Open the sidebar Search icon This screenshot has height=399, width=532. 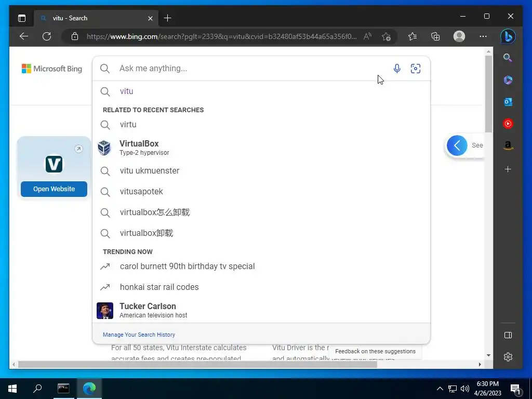coord(508,58)
